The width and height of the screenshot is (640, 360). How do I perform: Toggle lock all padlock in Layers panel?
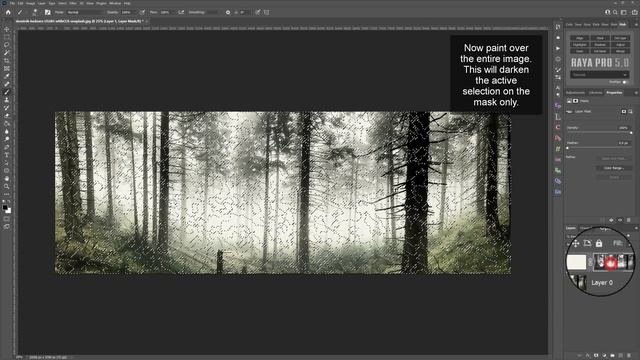[x=599, y=244]
